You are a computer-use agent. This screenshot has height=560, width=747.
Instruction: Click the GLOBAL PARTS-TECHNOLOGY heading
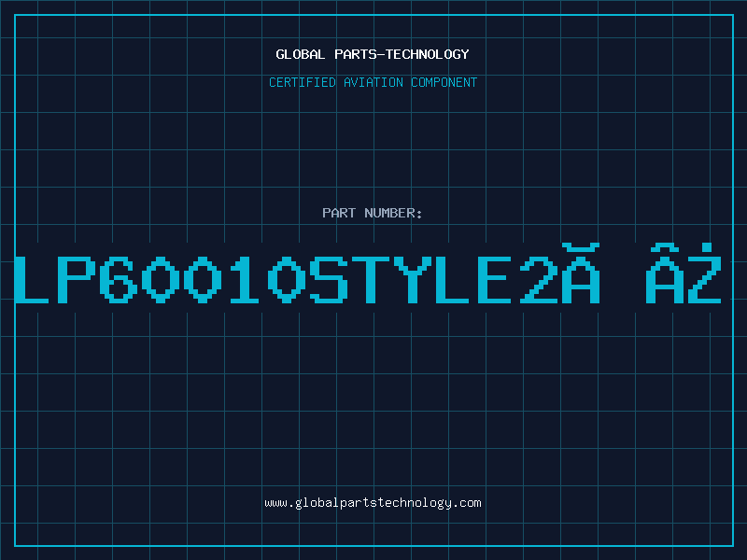[x=373, y=54]
